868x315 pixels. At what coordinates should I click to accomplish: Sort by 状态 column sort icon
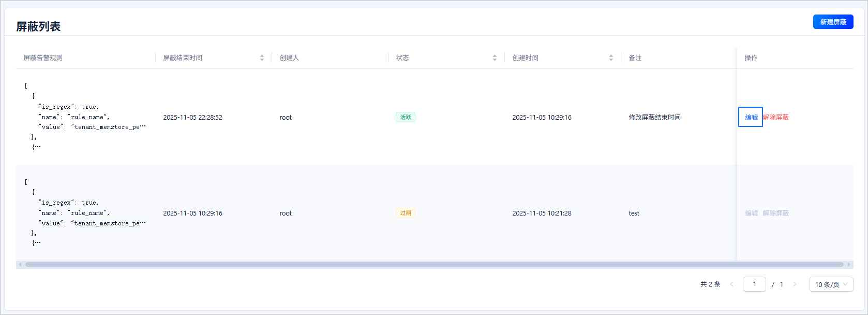pyautogui.click(x=495, y=58)
